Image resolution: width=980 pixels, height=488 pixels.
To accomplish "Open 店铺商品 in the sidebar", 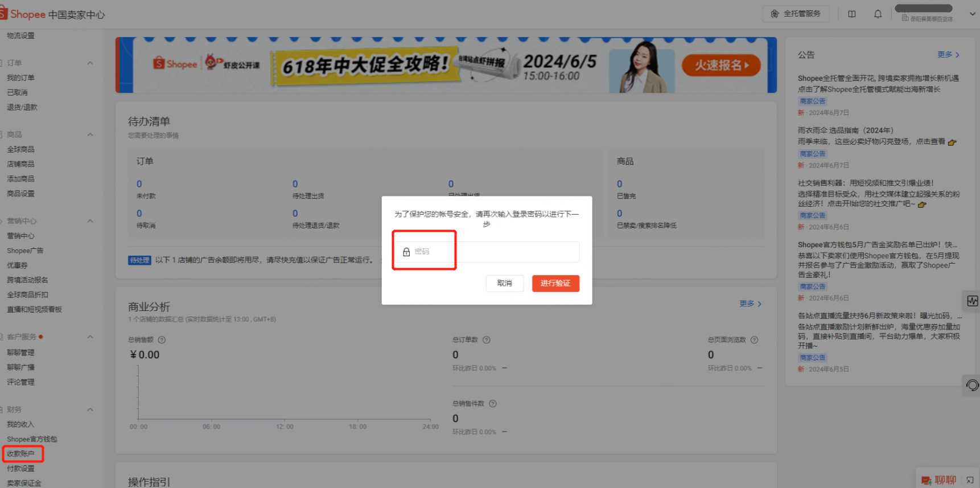I will (20, 164).
